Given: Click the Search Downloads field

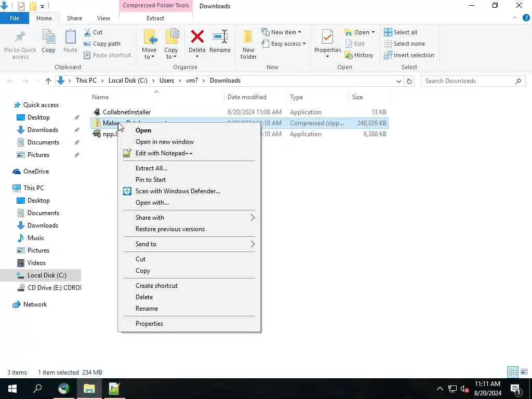Looking at the screenshot, I should pos(473,81).
